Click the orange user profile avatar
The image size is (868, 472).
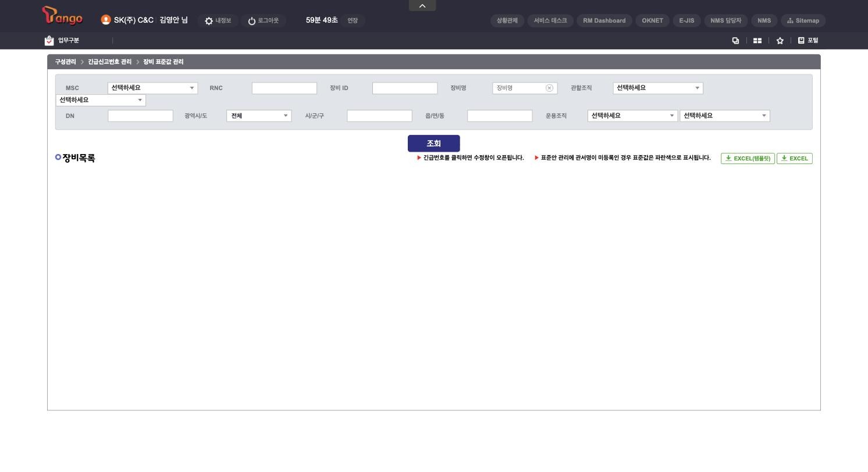106,20
